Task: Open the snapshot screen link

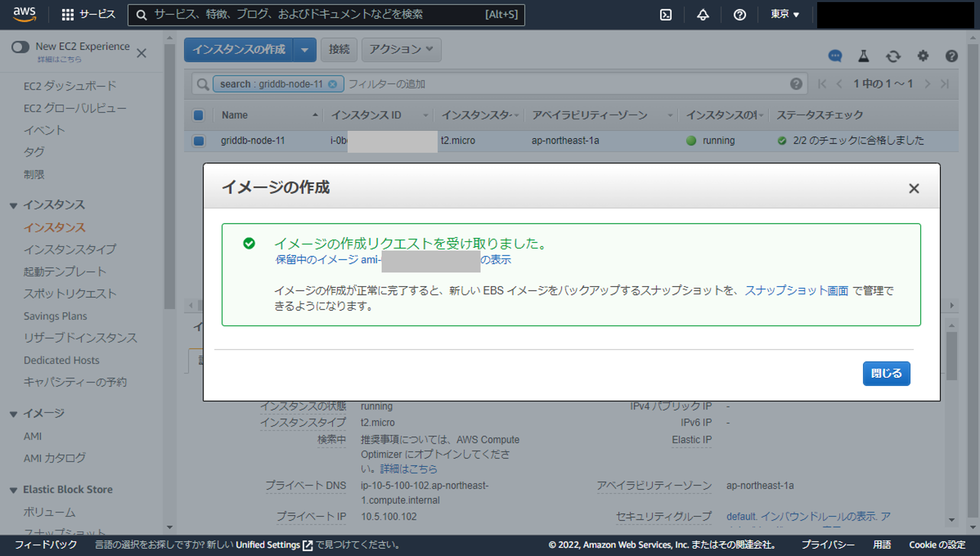Action: (796, 291)
